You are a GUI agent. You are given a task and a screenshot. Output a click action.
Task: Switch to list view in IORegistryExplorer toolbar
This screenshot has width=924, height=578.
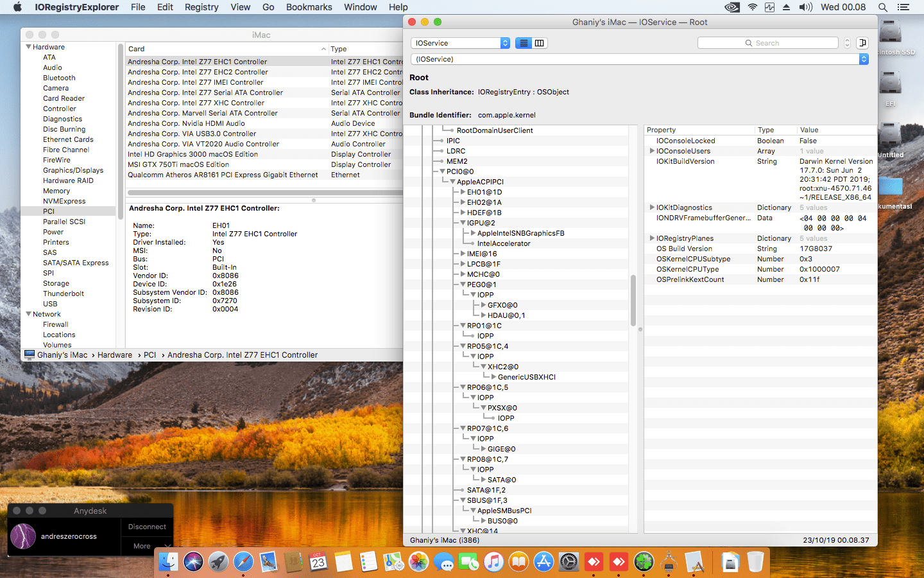(x=524, y=43)
